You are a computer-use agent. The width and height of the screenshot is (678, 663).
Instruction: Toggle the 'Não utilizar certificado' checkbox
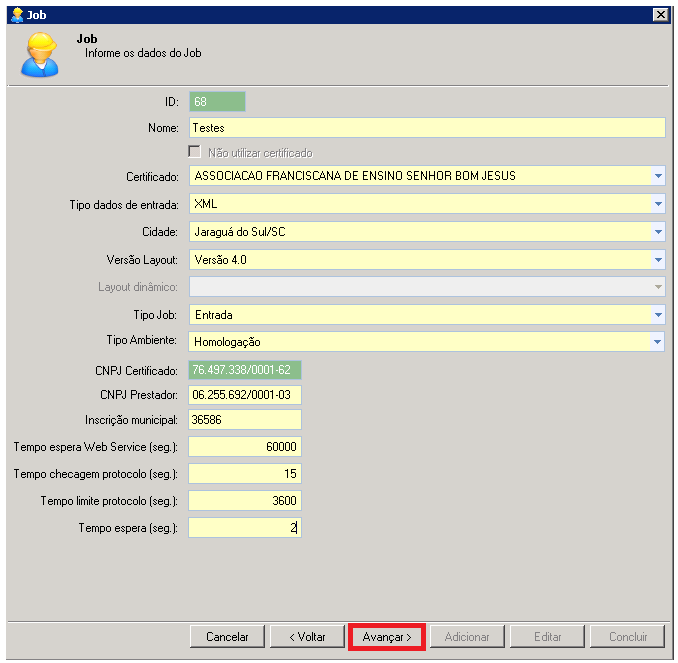[x=195, y=153]
